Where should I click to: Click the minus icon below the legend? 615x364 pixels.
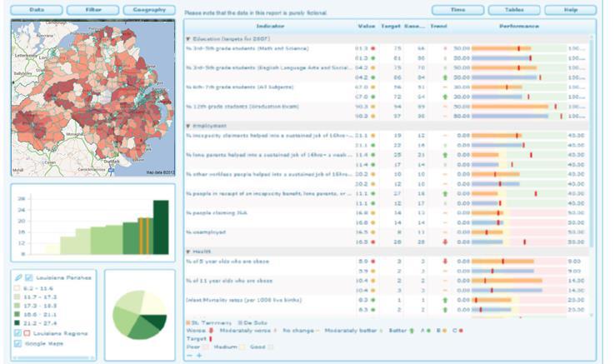point(190,356)
